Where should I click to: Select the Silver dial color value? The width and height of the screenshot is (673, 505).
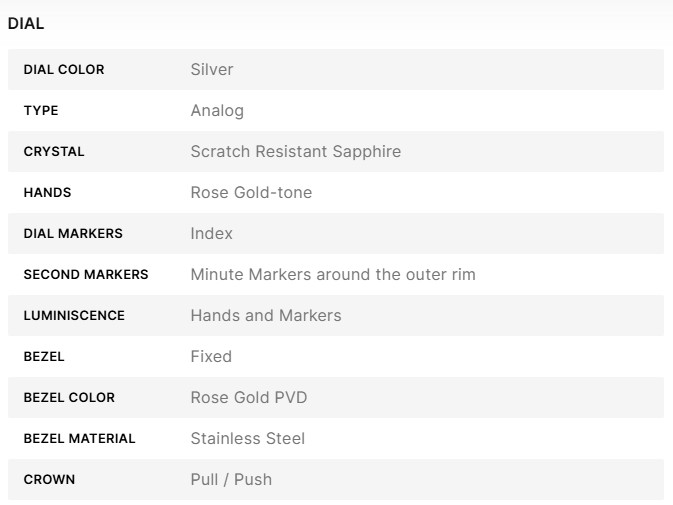point(212,70)
